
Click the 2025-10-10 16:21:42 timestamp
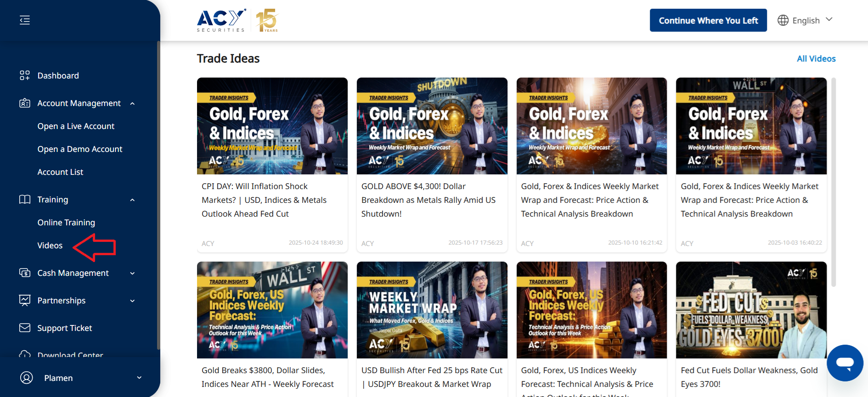635,243
